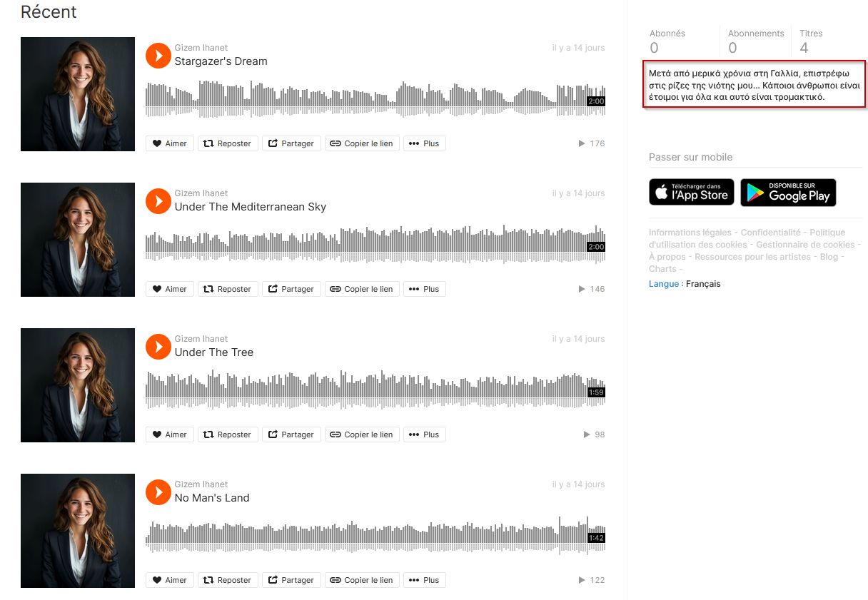Like Stargazer's Dream with Aimer heart button
The width and height of the screenshot is (868, 600).
(170, 143)
